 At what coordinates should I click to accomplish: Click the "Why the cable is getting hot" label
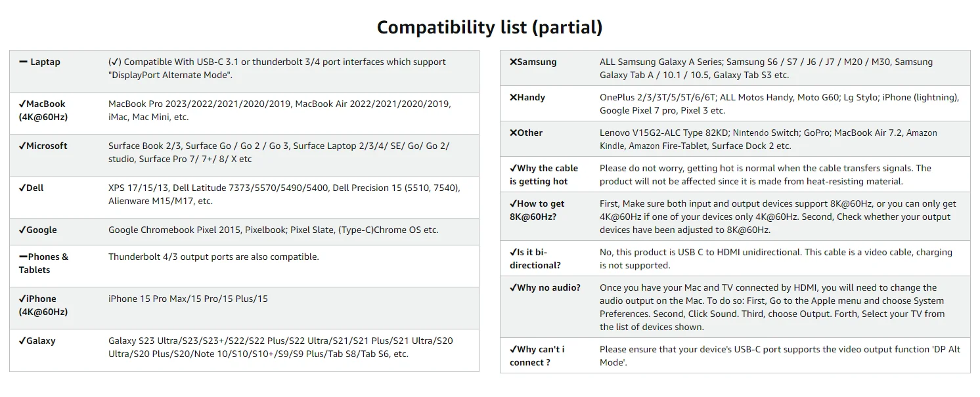pyautogui.click(x=543, y=175)
